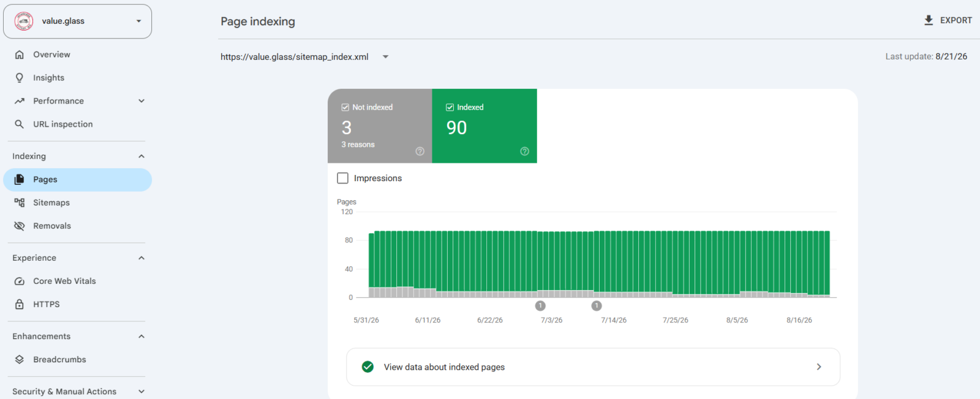Click the Page indexing heading
The width and height of the screenshot is (980, 399).
tap(258, 21)
